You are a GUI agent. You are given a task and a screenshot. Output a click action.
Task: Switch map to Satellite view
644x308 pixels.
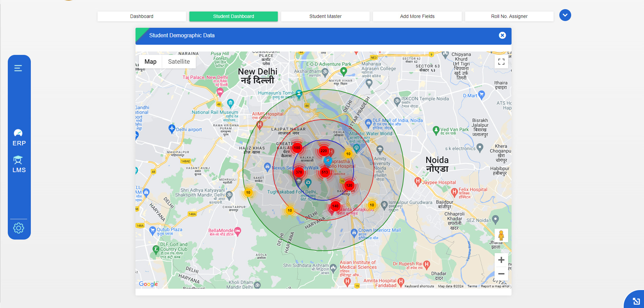coord(179,62)
